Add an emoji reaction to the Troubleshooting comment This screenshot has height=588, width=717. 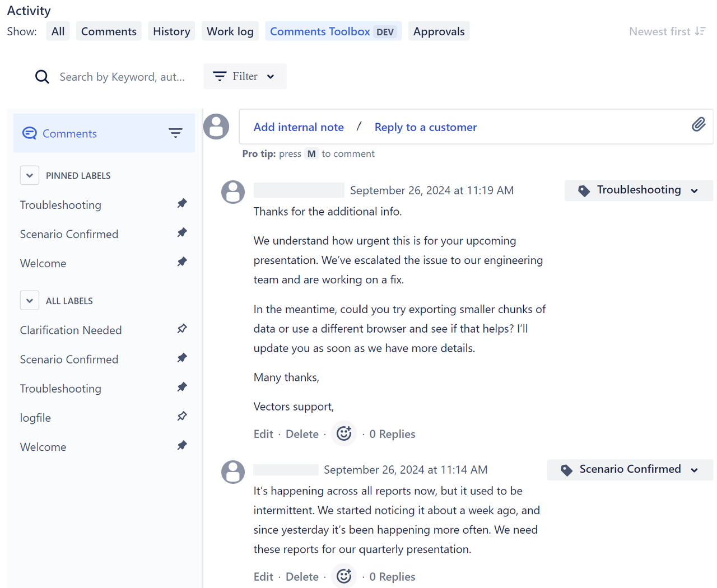343,433
